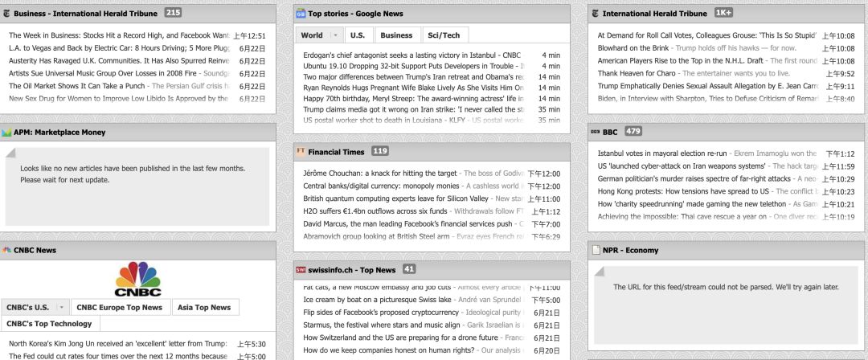Open 'British quantum computing experts leave for Silicon Valley'
868x360 pixels.
click(395, 198)
